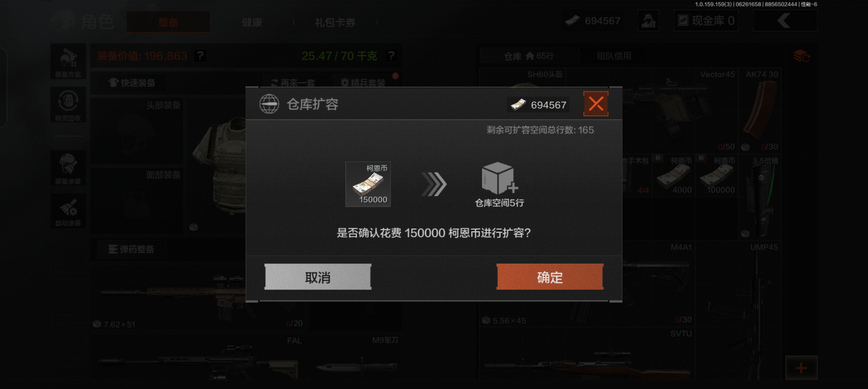868x389 pixels.
Task: Switch to the 礼包卡券 tab
Action: [335, 22]
